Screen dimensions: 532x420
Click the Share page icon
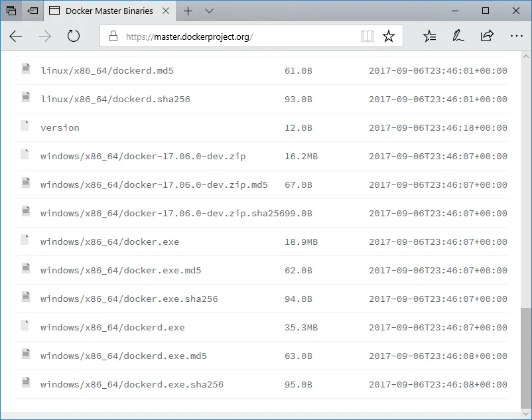[487, 36]
